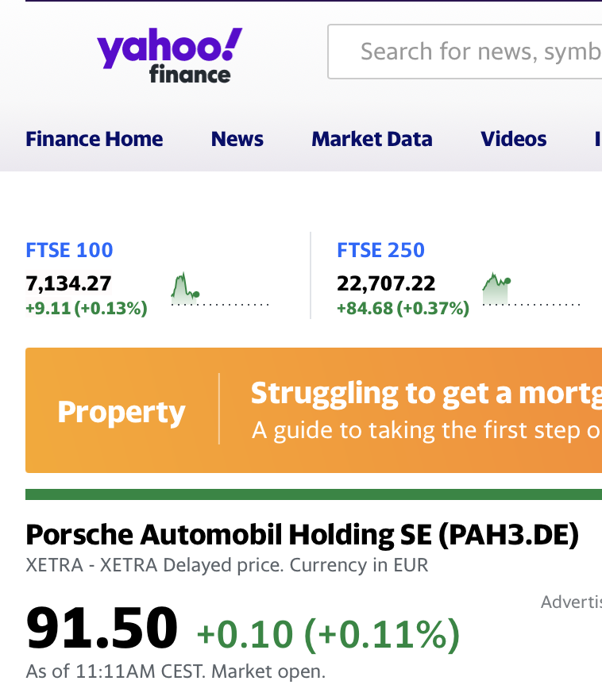The height and width of the screenshot is (700, 602).
Task: Click the FTSE 100 mini sparkline chart
Action: click(220, 289)
